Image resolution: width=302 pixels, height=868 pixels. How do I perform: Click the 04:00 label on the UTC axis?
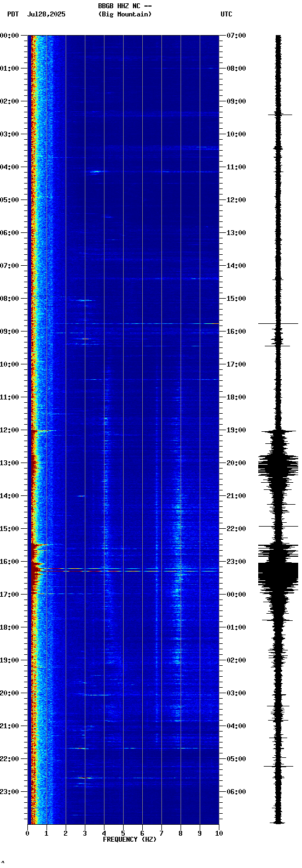236,726
